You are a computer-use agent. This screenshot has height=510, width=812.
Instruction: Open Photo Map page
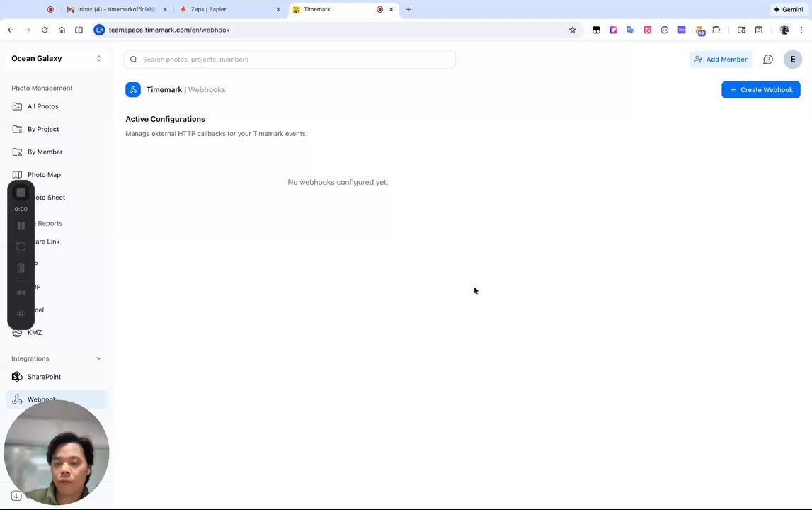(57, 175)
